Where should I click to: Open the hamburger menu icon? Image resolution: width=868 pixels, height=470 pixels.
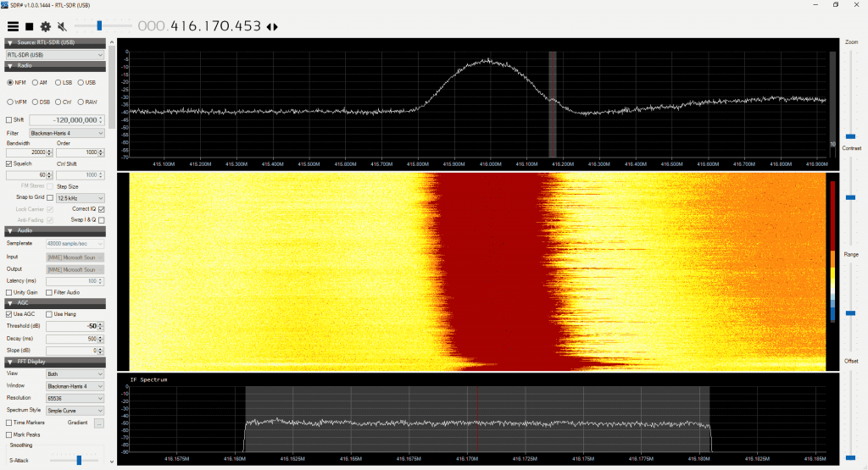13,27
